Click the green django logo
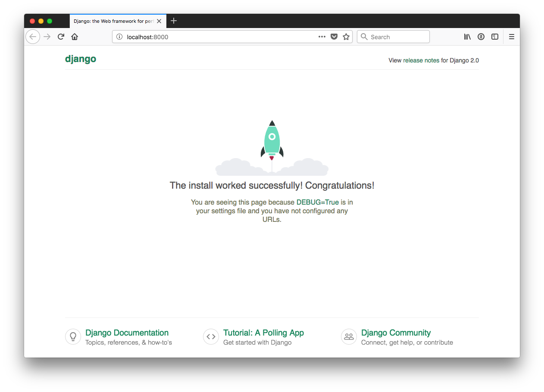The height and width of the screenshot is (392, 544). point(81,59)
